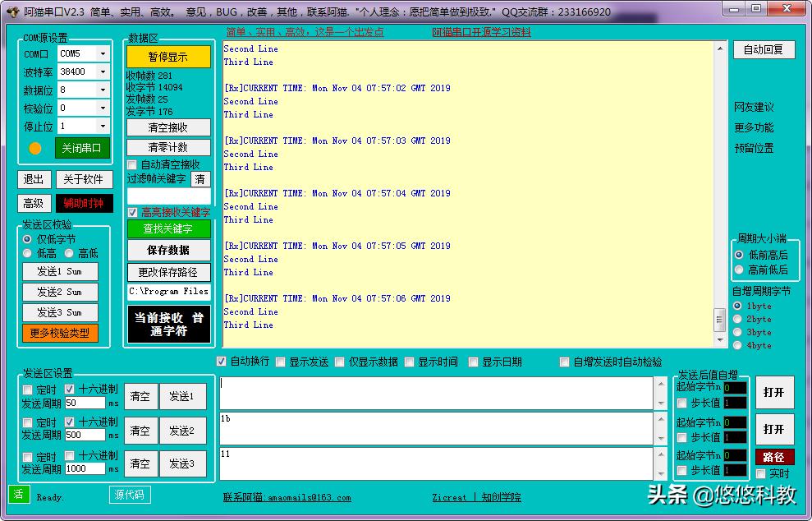The image size is (812, 521).
Task: Click the receive area scrollbar up arrow
Action: coord(720,48)
